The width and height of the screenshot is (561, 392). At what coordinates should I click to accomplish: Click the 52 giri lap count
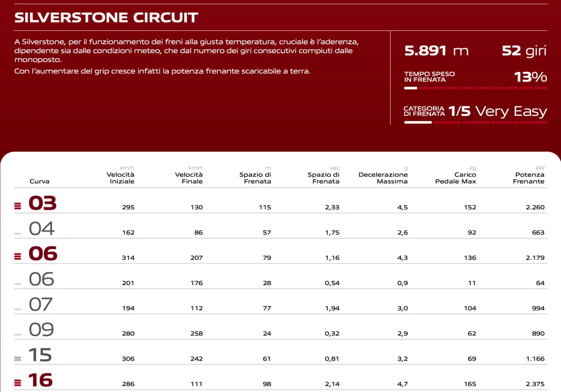524,50
